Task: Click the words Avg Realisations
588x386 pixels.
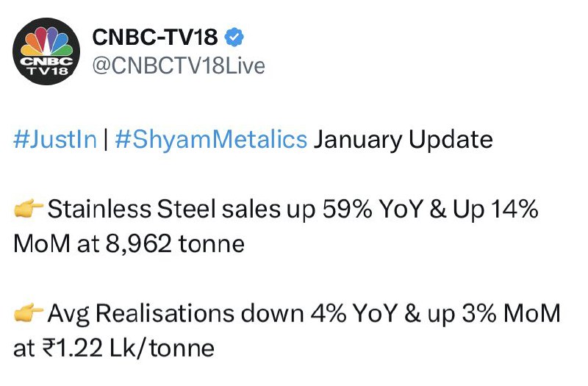Action: 141,313
